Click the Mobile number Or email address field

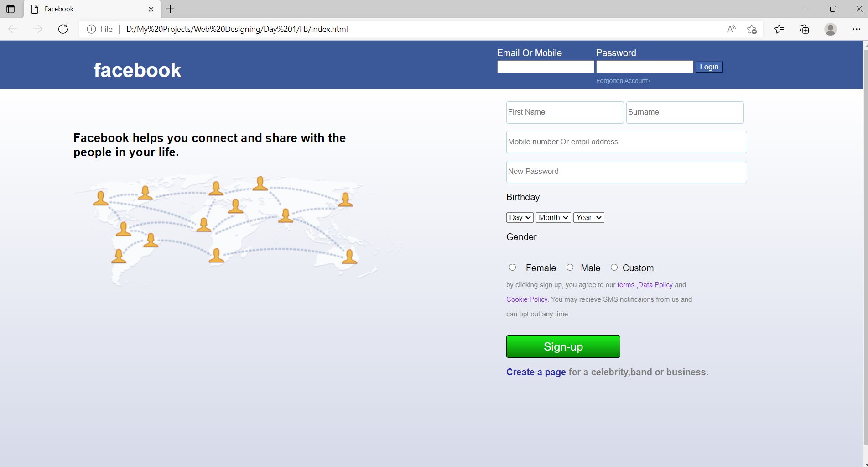coord(626,142)
